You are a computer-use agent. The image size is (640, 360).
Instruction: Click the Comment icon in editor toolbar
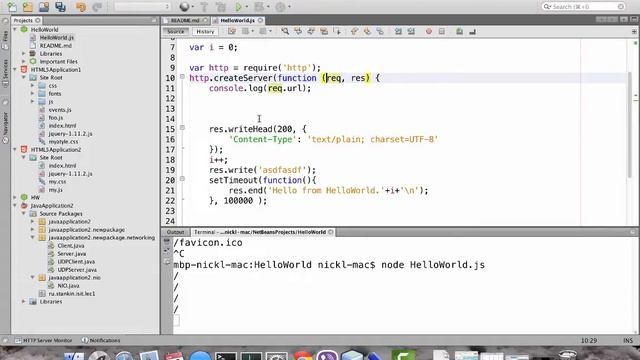click(x=460, y=31)
